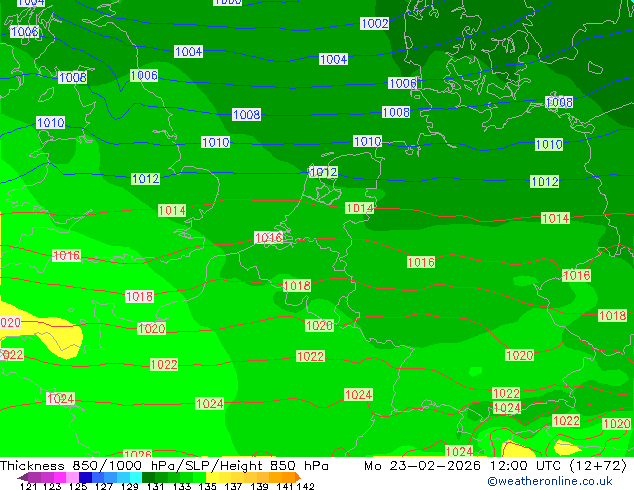The width and height of the screenshot is (634, 490).
Task: Click the legend value 142
Action: point(306,486)
